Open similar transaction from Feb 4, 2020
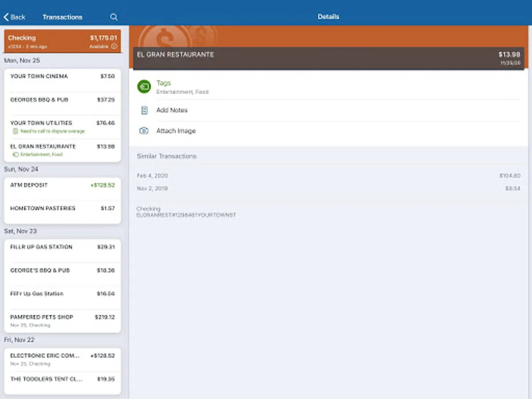 [x=328, y=176]
